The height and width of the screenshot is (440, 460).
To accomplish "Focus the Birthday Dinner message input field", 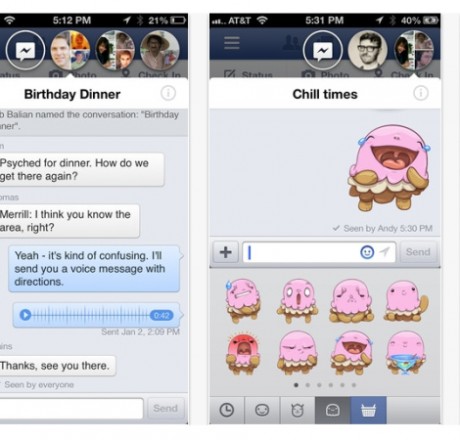I will 71,408.
